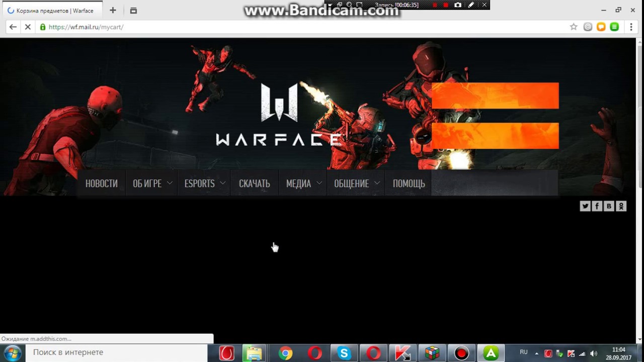
Task: Bookmark this page with the star icon
Action: click(574, 27)
